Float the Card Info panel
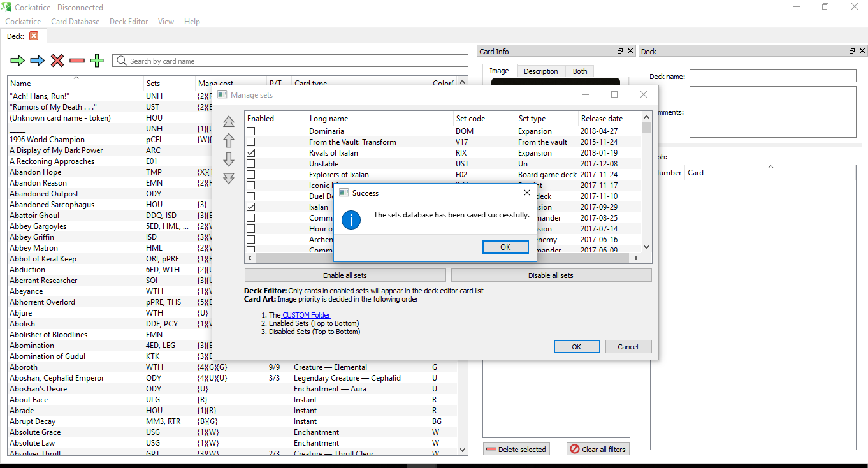Viewport: 868px width, 468px height. click(x=620, y=51)
